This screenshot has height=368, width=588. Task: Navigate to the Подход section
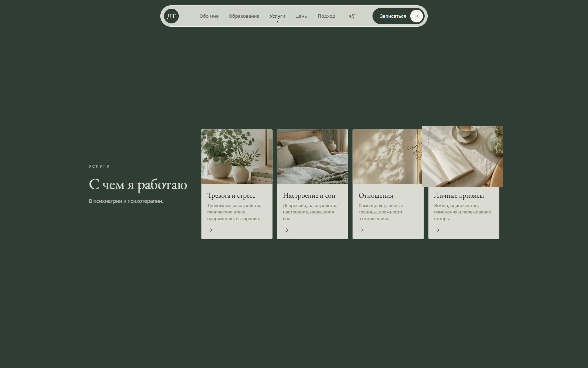click(x=326, y=16)
